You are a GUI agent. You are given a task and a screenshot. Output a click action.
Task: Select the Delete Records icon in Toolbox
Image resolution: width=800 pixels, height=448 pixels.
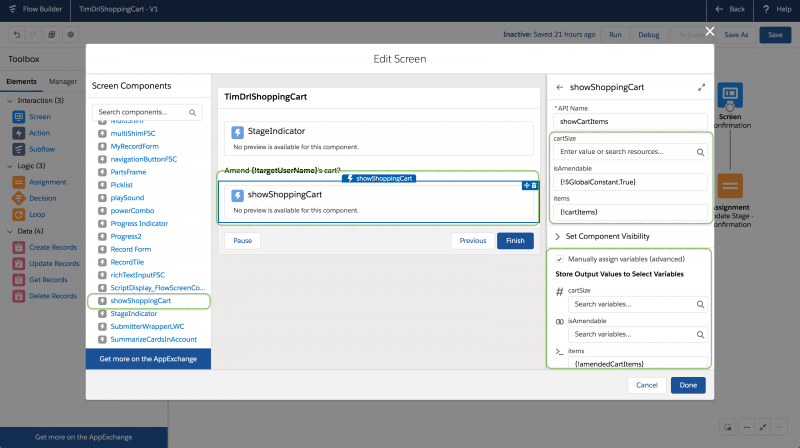(19, 296)
